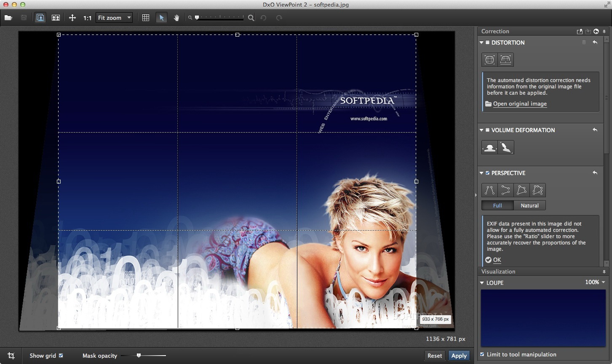Disable the Perspective correction checkbox
Screen dimensions: 612x364
[x=487, y=173]
